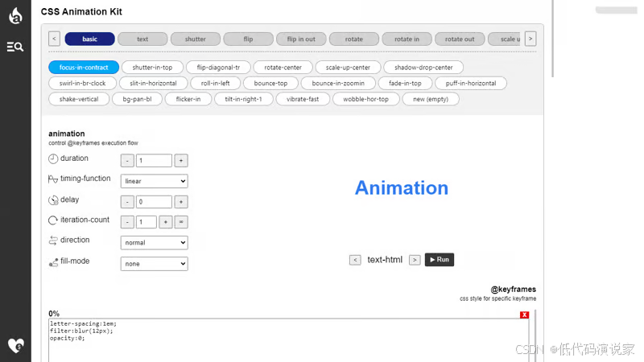This screenshot has width=644, height=362.
Task: Increase duration with plus button
Action: tap(180, 160)
